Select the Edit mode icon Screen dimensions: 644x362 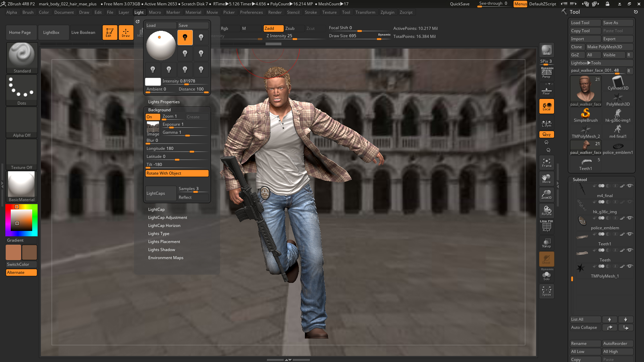110,33
